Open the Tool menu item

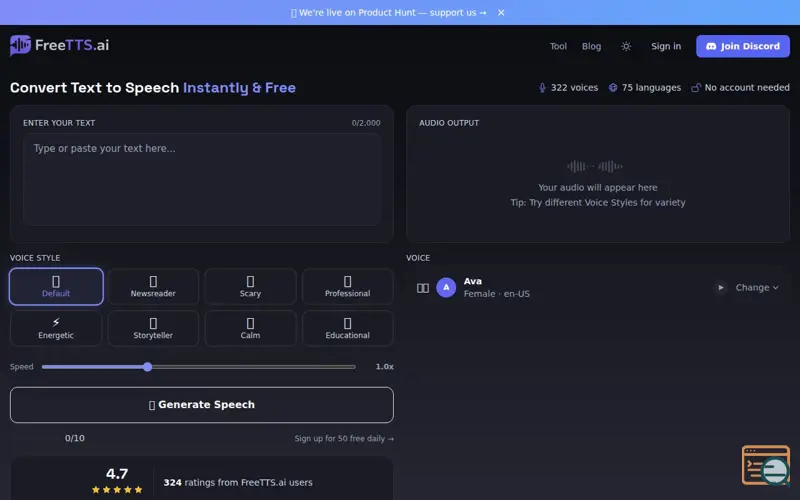pos(558,46)
